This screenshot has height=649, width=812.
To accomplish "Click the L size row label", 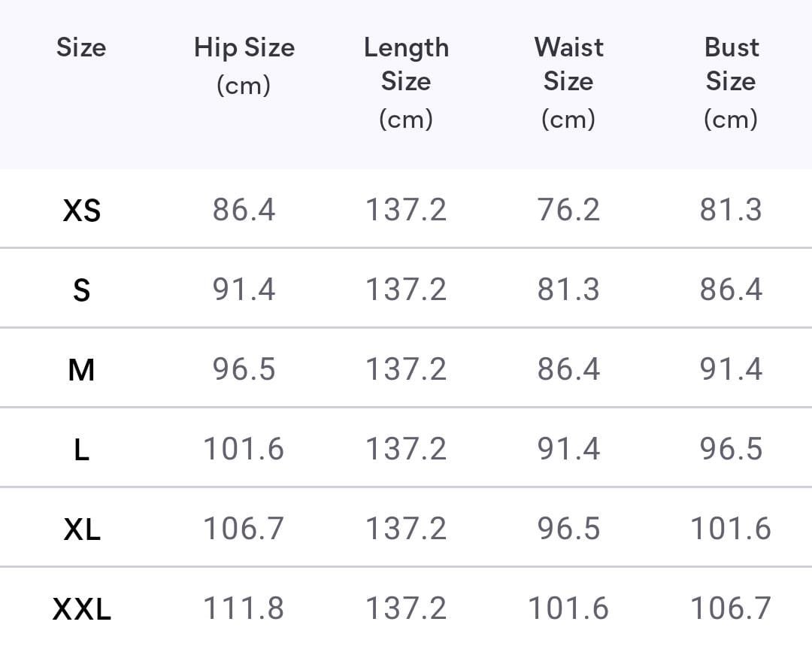I will click(81, 450).
